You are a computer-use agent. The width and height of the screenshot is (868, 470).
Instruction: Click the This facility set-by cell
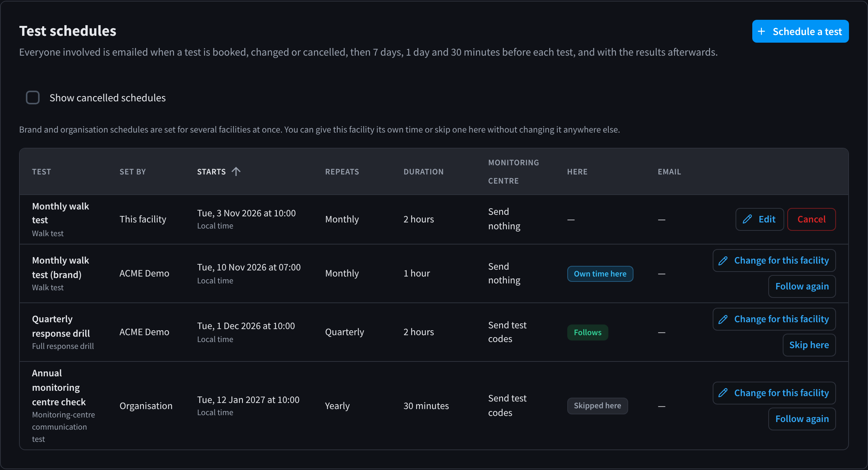point(143,219)
